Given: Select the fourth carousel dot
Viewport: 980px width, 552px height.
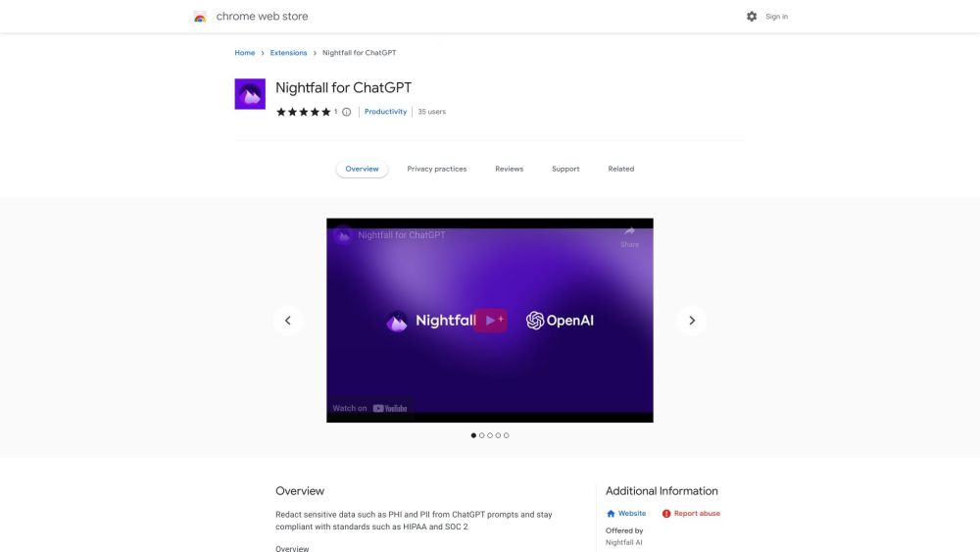Looking at the screenshot, I should (498, 435).
